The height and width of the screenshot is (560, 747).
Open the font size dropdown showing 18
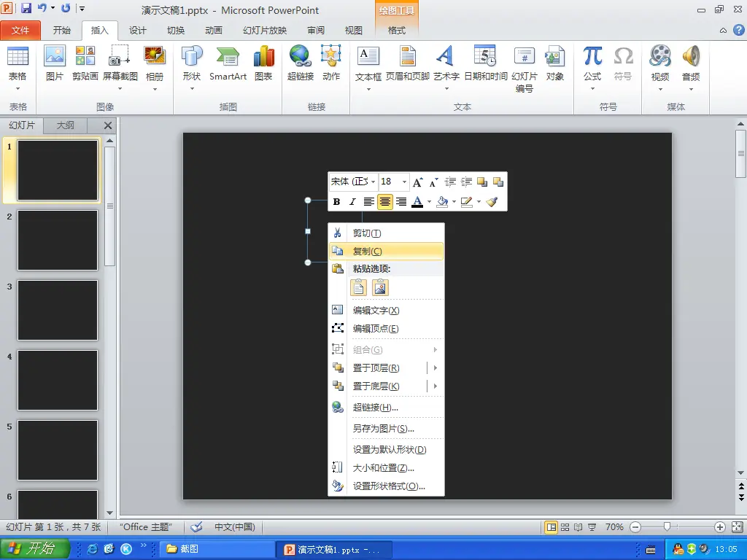click(404, 182)
